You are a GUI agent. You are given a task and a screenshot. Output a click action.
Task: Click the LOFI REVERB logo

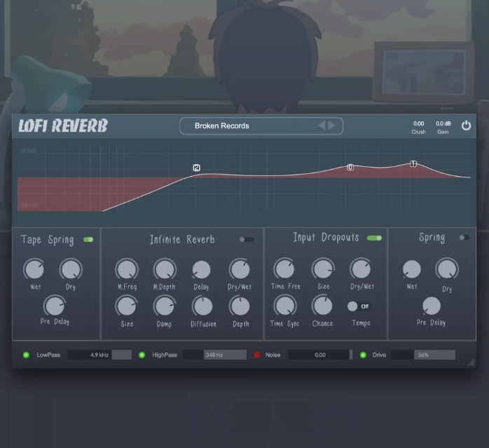click(x=63, y=125)
